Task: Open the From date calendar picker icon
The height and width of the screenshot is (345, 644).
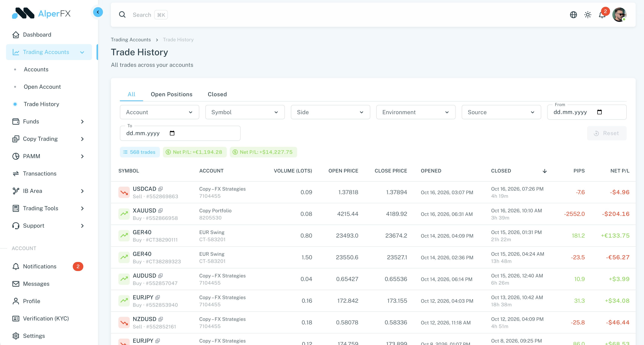Action: [599, 112]
